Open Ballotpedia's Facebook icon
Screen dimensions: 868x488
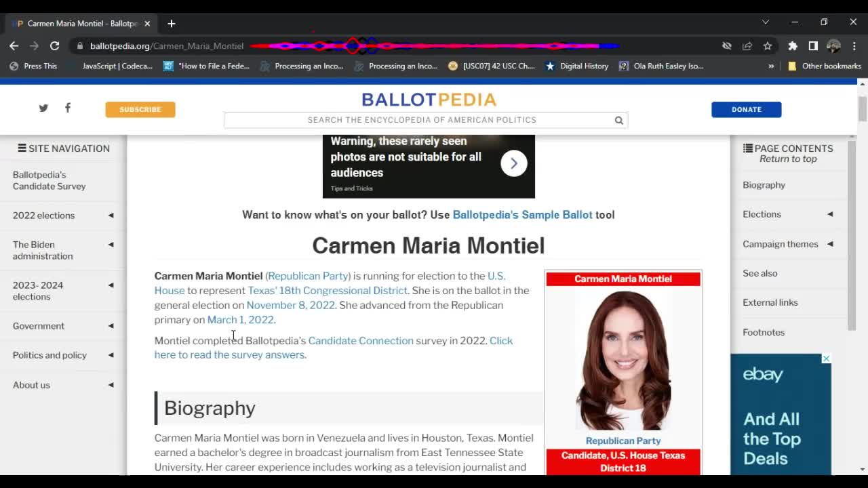tap(67, 108)
